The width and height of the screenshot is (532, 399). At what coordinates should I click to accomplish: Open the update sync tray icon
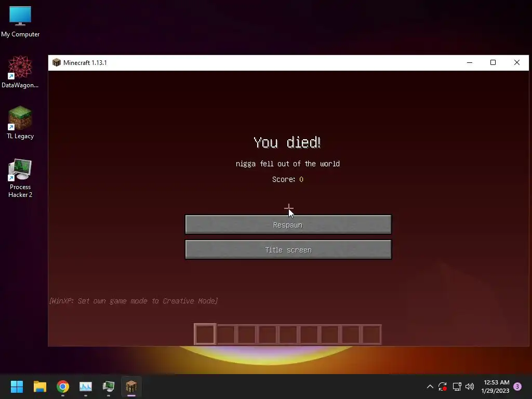click(x=443, y=387)
